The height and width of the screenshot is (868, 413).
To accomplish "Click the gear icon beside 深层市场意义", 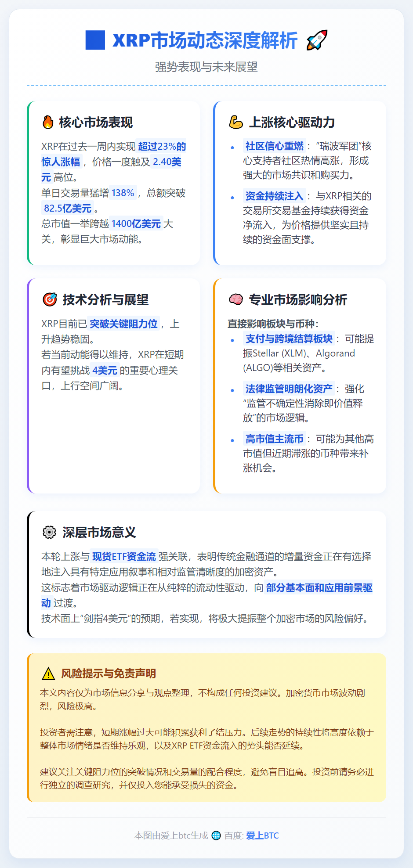I will [49, 532].
